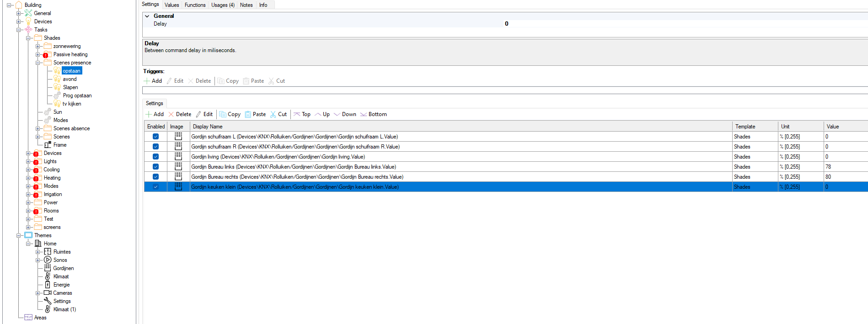Collapse the General section chevron
The image size is (868, 324).
point(147,16)
